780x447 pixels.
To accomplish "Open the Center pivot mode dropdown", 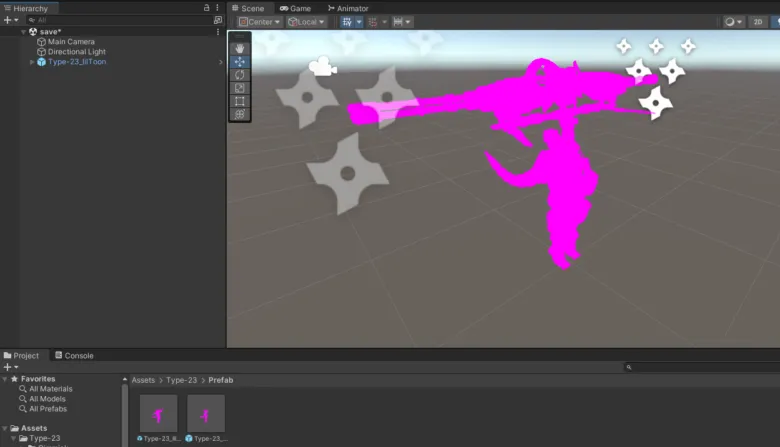I will click(x=258, y=22).
